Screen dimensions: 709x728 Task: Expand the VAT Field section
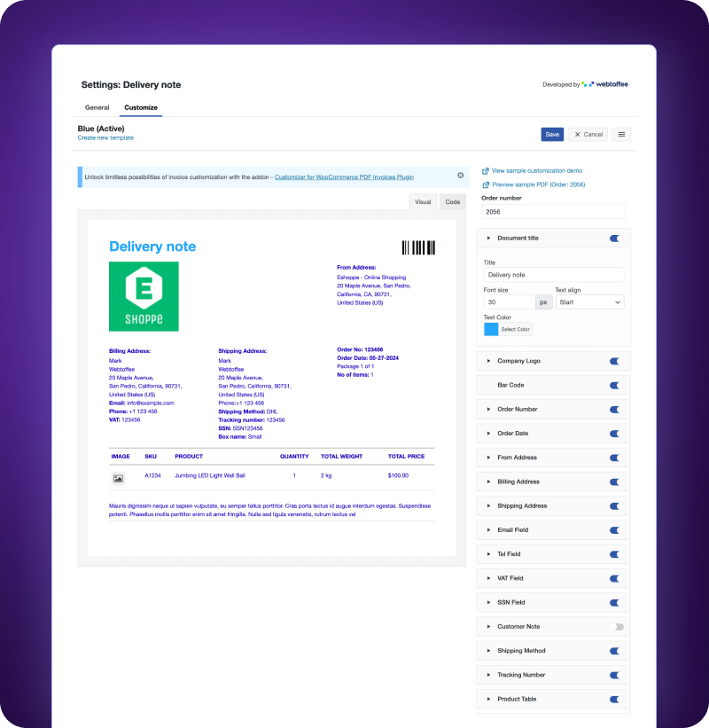488,578
